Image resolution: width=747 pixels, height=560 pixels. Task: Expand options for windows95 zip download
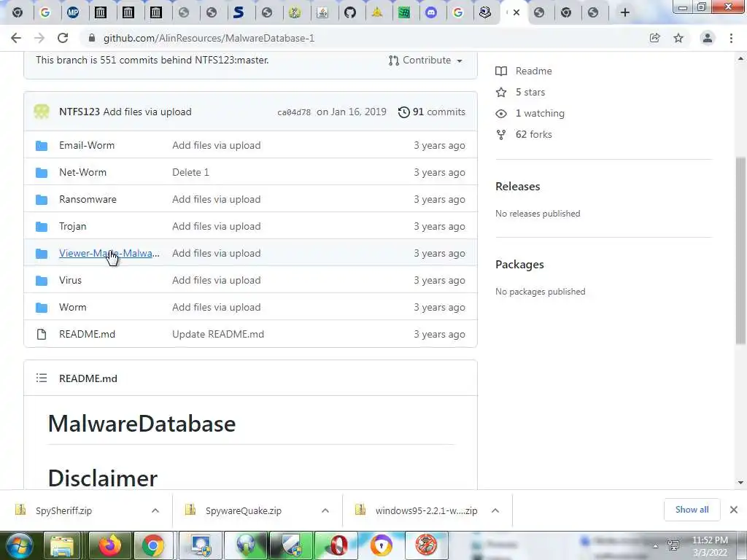coord(495,510)
